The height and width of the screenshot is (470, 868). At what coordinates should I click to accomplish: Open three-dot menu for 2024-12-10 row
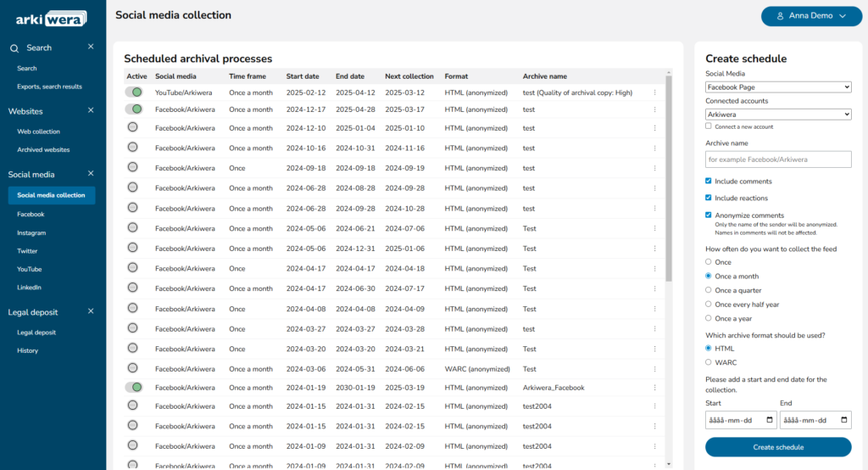click(655, 128)
